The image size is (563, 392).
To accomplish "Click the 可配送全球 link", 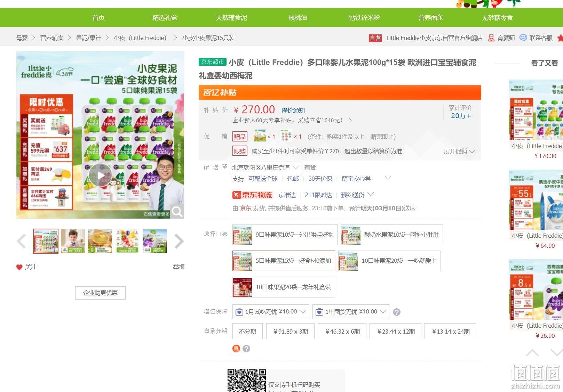I will 263,179.
